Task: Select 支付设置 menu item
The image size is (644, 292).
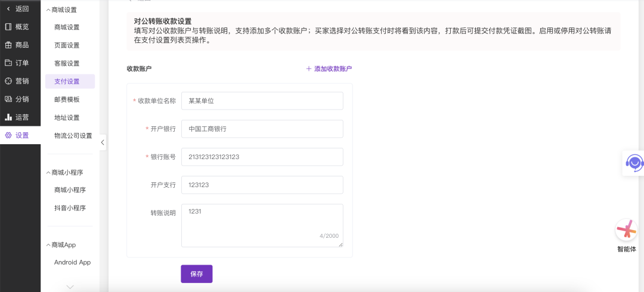Action: (70, 81)
